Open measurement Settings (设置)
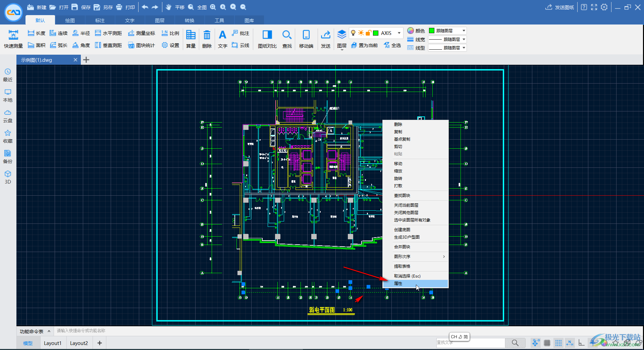644x350 pixels. point(170,45)
